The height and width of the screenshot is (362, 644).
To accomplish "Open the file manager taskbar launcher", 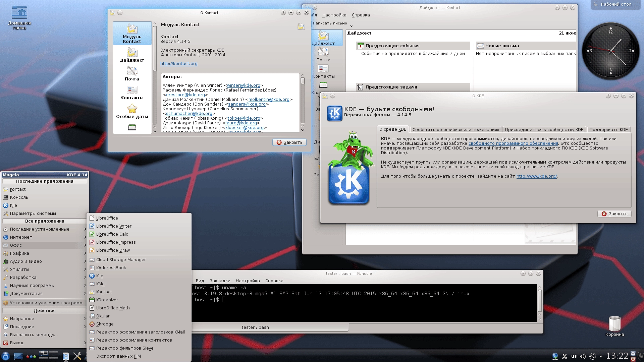I will coord(66,356).
